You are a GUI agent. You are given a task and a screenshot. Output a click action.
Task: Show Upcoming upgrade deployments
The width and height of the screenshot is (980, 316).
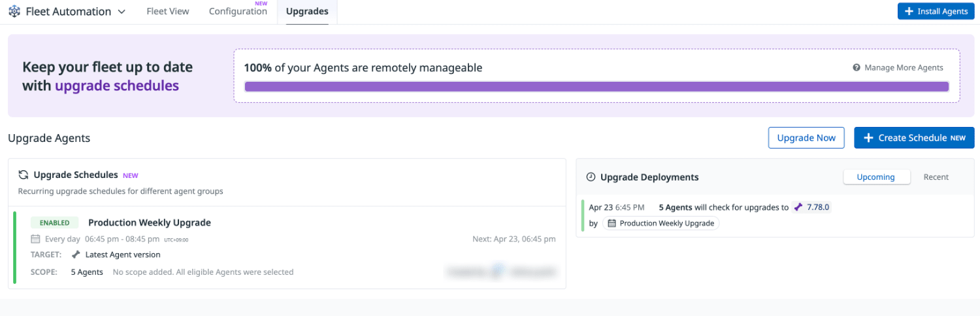click(875, 177)
